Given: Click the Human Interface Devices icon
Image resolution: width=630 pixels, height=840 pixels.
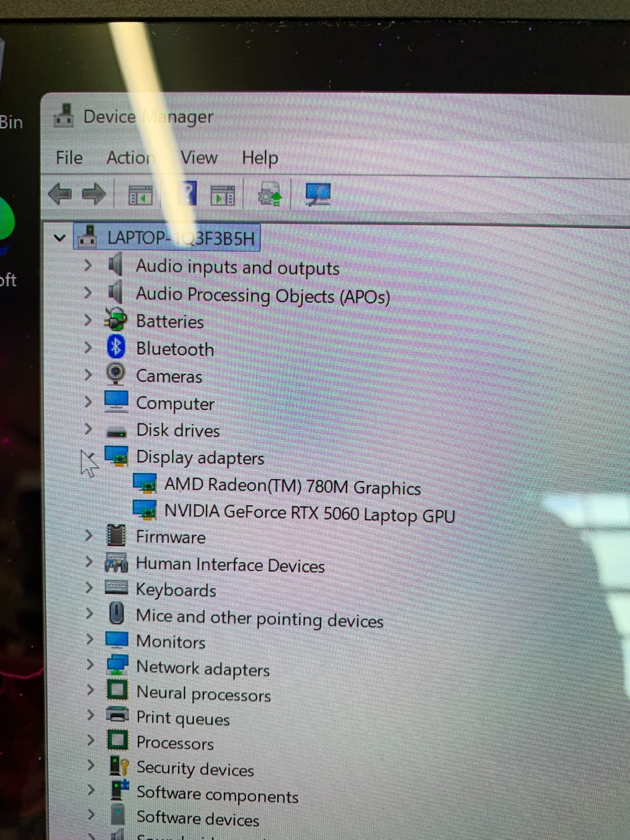Looking at the screenshot, I should (x=116, y=562).
